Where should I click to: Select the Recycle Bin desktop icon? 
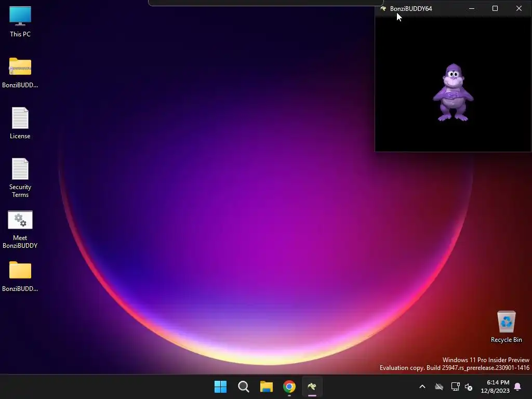click(506, 326)
